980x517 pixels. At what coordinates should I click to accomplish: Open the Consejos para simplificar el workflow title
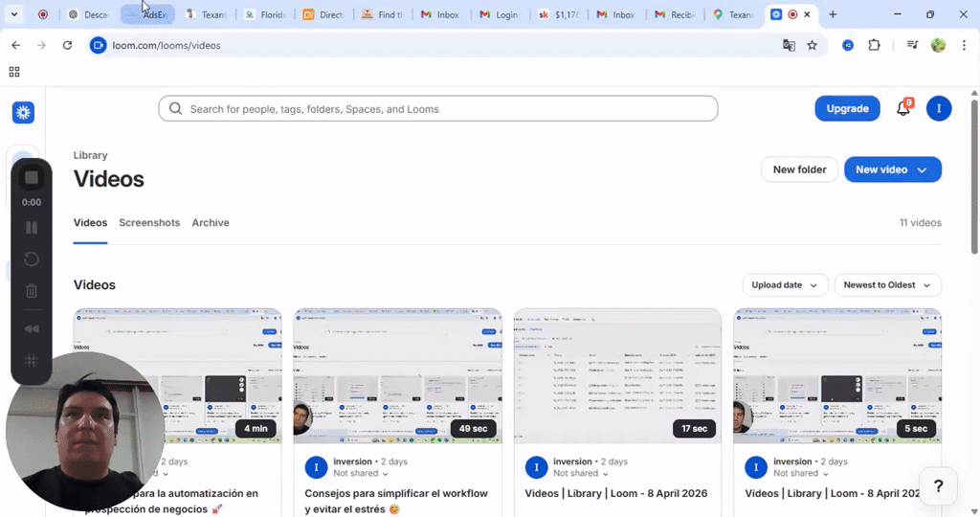[396, 501]
